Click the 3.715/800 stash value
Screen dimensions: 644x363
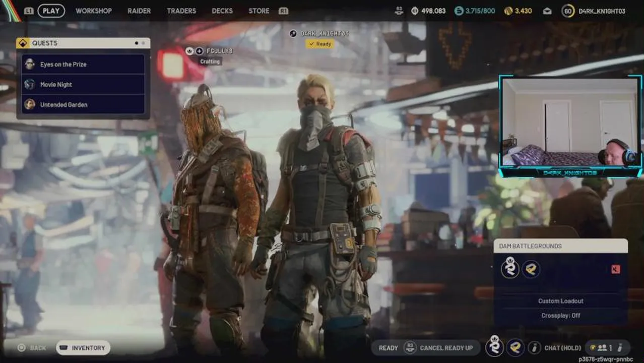481,11
